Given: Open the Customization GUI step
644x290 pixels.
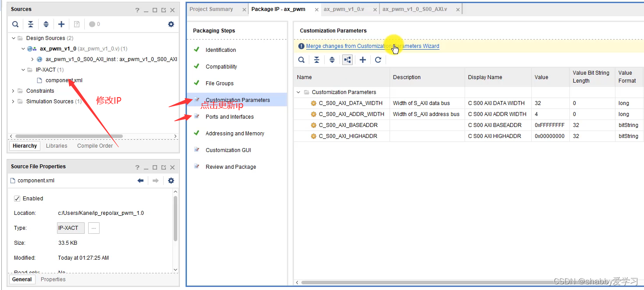Looking at the screenshot, I should tap(228, 150).
